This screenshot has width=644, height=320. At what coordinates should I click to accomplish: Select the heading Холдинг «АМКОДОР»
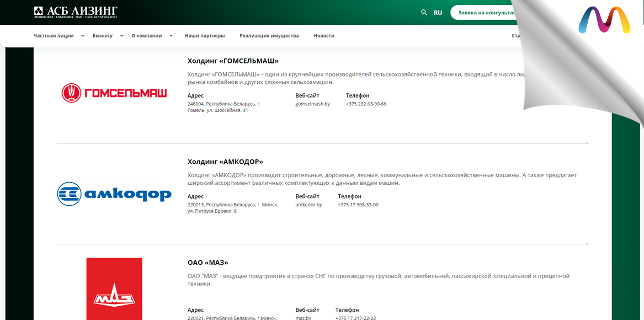(x=225, y=162)
